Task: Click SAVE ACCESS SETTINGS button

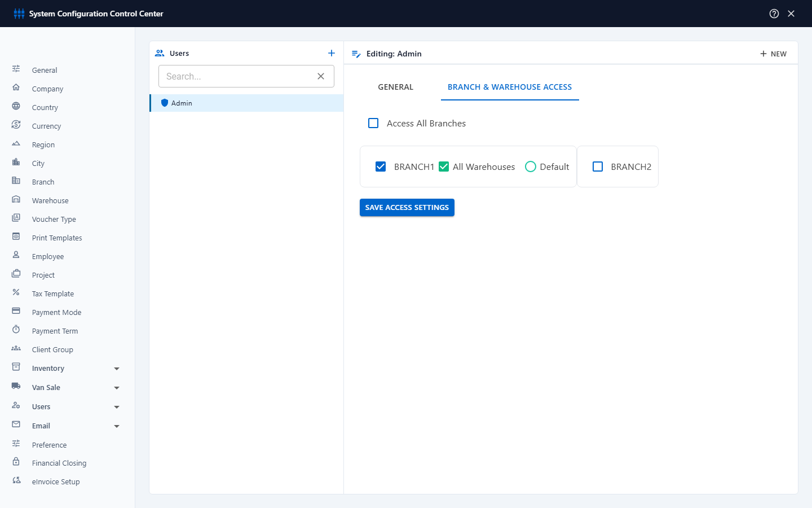Action: pos(407,207)
